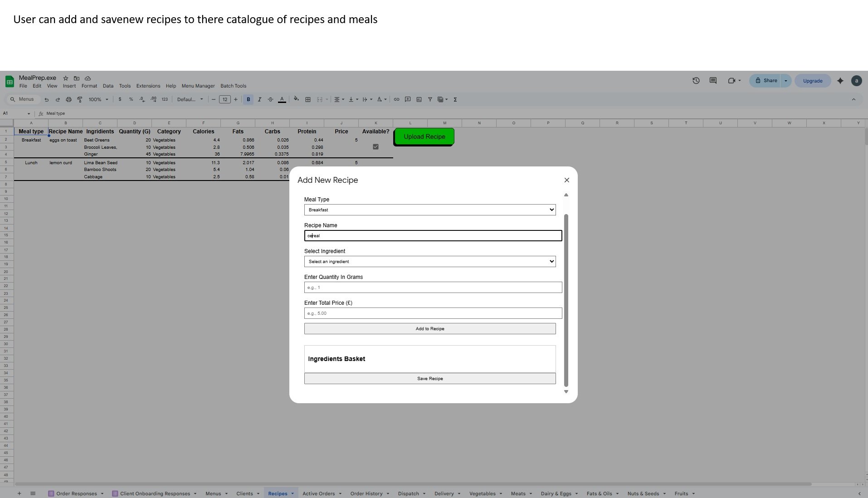
Task: Click the green Upload Recipe button
Action: click(x=424, y=137)
